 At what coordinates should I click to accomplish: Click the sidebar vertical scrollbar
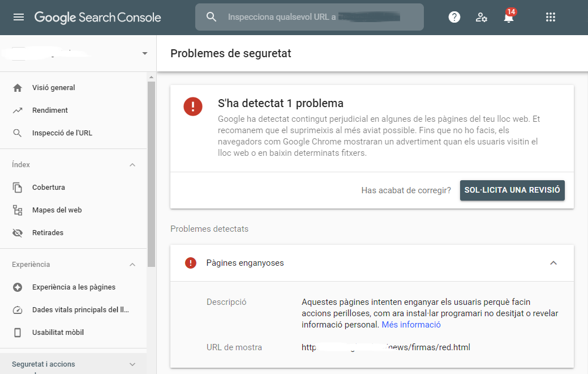[x=151, y=170]
